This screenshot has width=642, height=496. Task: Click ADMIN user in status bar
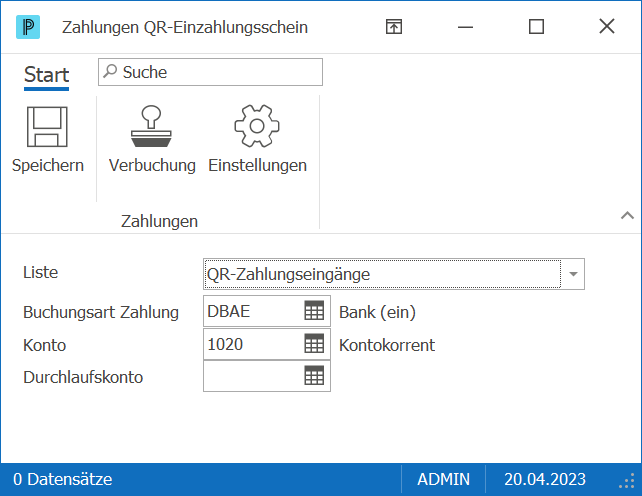pyautogui.click(x=443, y=479)
